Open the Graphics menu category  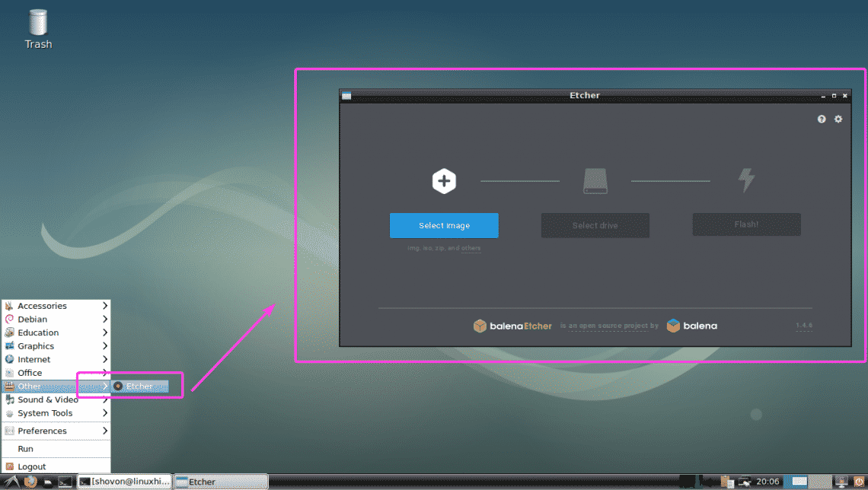[x=56, y=346]
